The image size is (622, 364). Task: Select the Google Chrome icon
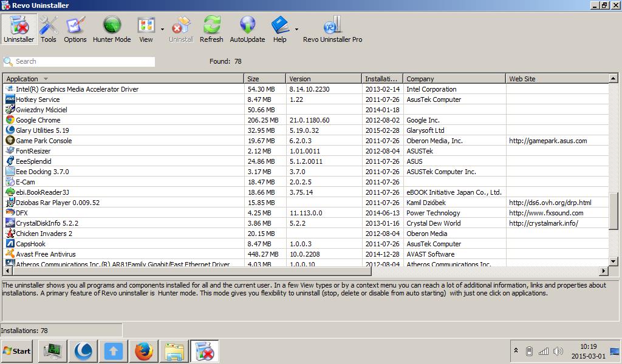coord(10,120)
